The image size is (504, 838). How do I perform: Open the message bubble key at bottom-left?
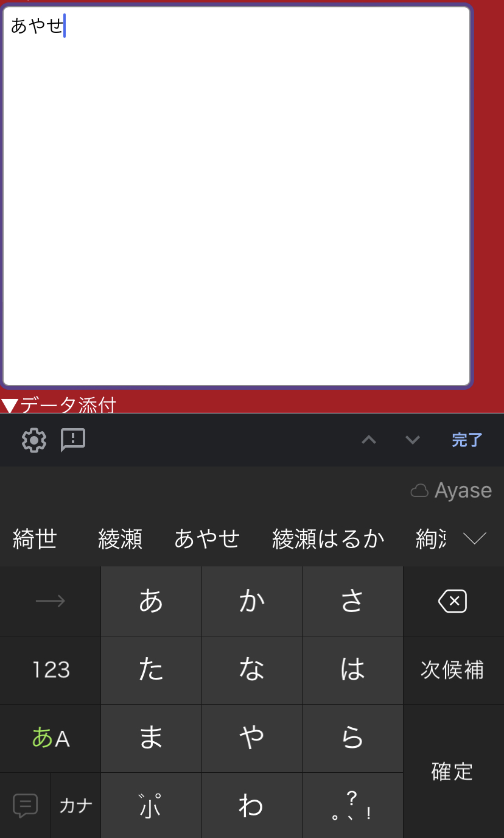click(x=25, y=806)
